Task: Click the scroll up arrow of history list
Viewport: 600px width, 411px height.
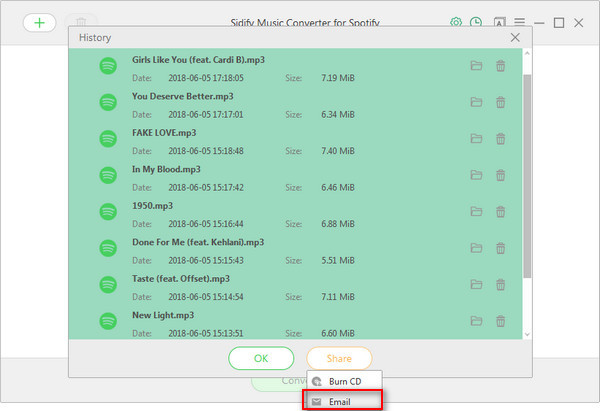Action: [x=527, y=54]
